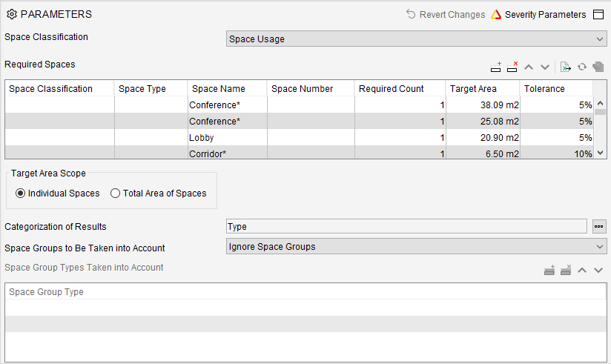
Task: Select Conference* cell in 38.09 m2 row
Action: 228,105
